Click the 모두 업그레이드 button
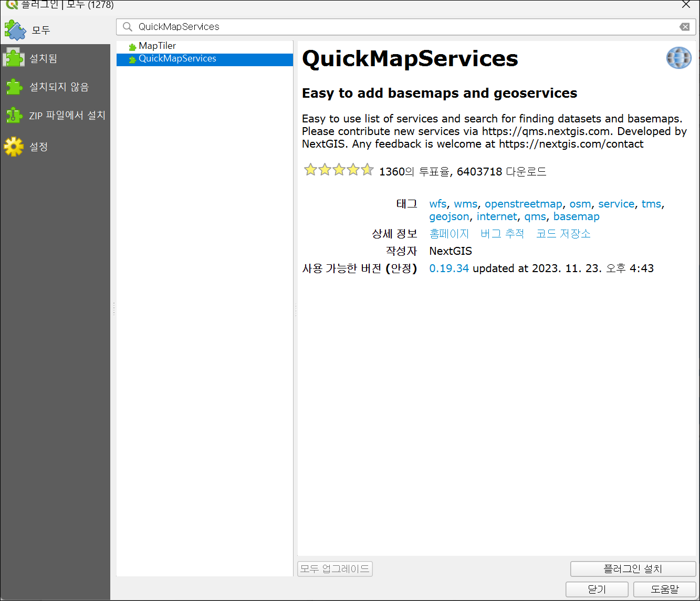 click(x=335, y=569)
